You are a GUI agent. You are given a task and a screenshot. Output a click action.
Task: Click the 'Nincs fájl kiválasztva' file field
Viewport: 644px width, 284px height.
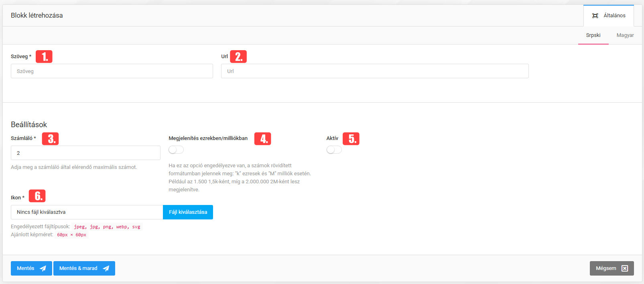point(87,212)
